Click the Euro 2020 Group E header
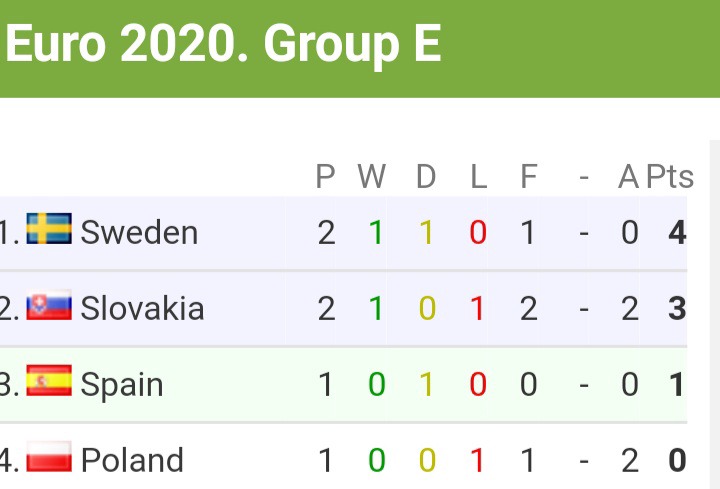Viewport: 720px width, 489px height. 224,46
